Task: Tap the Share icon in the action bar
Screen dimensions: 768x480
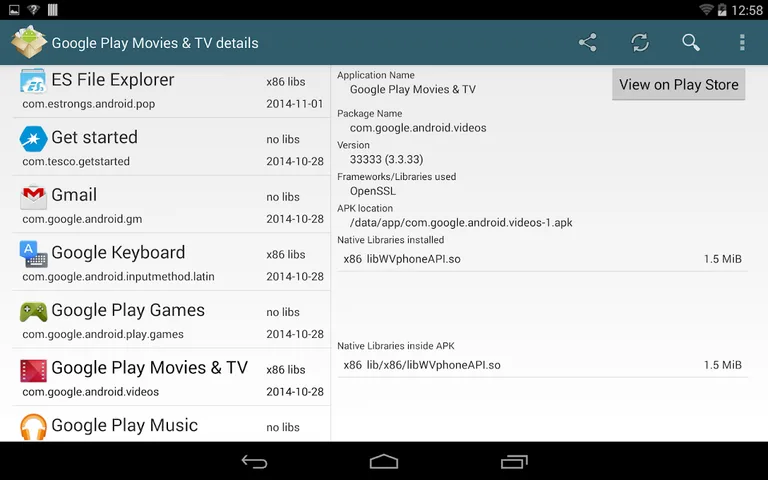Action: tap(587, 43)
